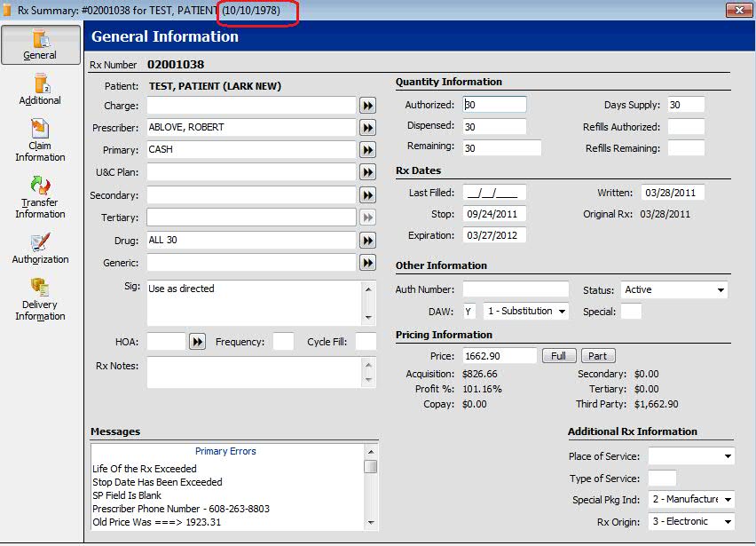The image size is (756, 546).
Task: Expand the Place of Service dropdown
Action: 728,456
